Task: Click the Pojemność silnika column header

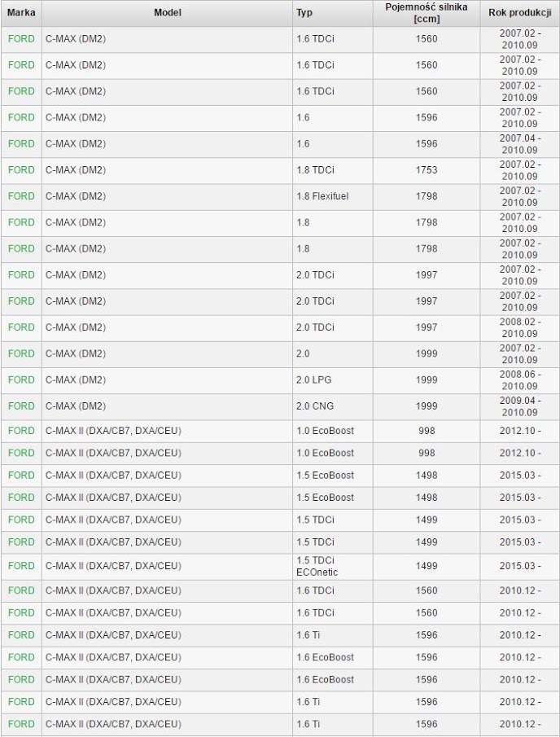Action: click(x=427, y=13)
